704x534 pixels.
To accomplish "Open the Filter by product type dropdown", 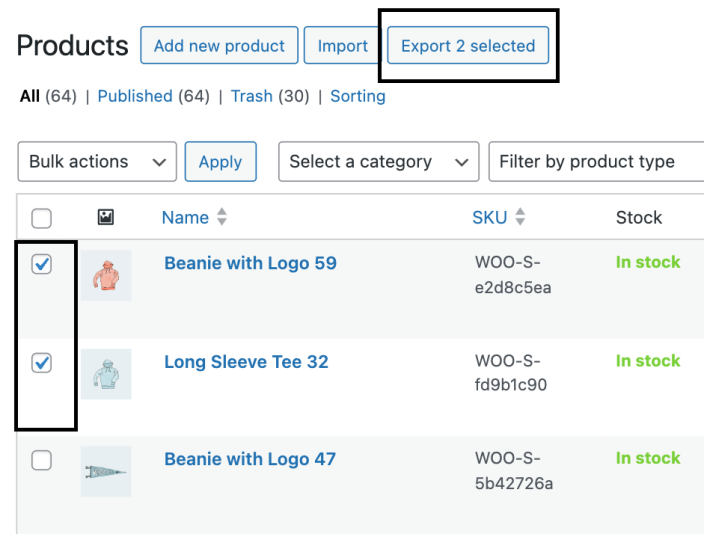I will [x=595, y=162].
